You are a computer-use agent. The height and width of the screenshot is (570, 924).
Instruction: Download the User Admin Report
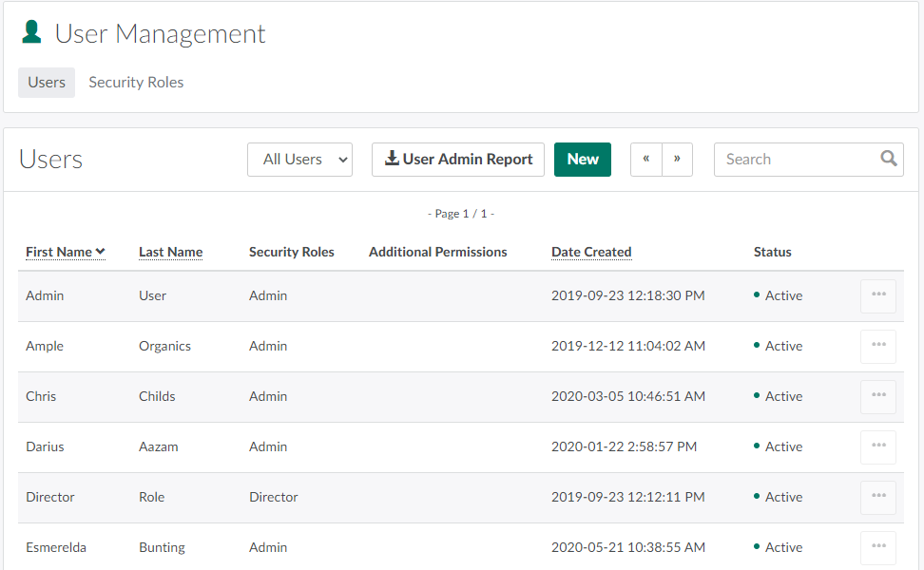point(457,160)
